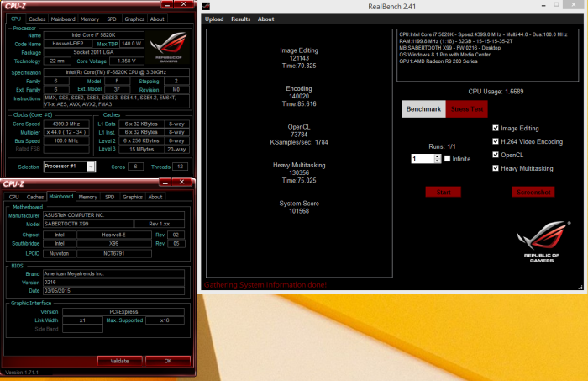Viewport: 588px width, 381px height.
Task: Click the Gathering System Information done status
Action: (265, 285)
